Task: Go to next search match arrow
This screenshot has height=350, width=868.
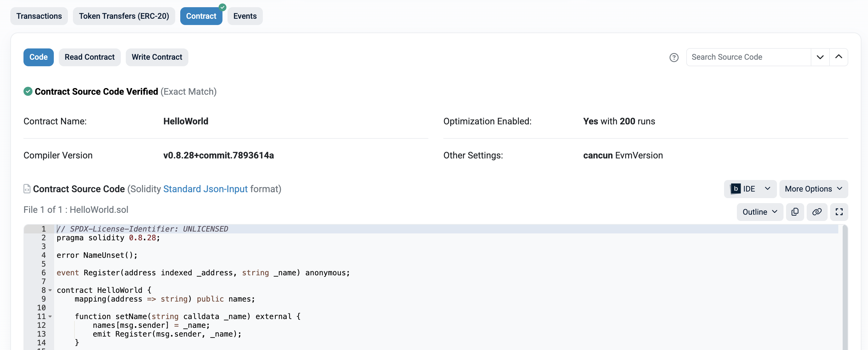Action: click(820, 57)
